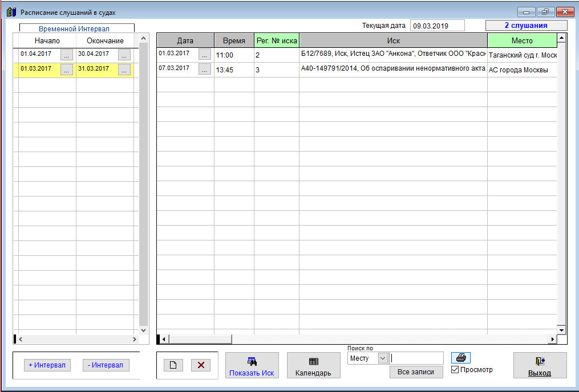Viewport: 579px width, 392px height.
Task: Click the Временной Интервал tab
Action: pos(77,28)
